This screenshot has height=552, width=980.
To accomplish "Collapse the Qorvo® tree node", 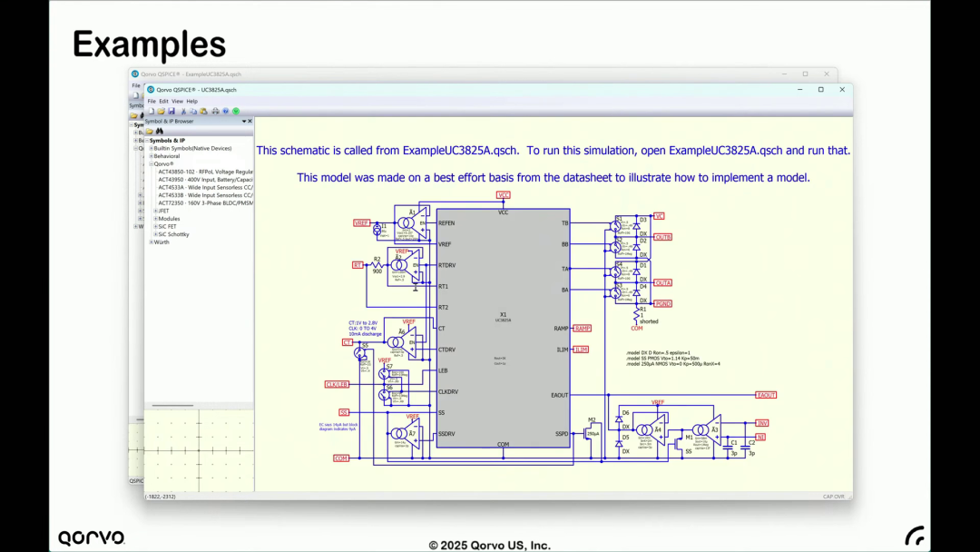I will pyautogui.click(x=152, y=164).
